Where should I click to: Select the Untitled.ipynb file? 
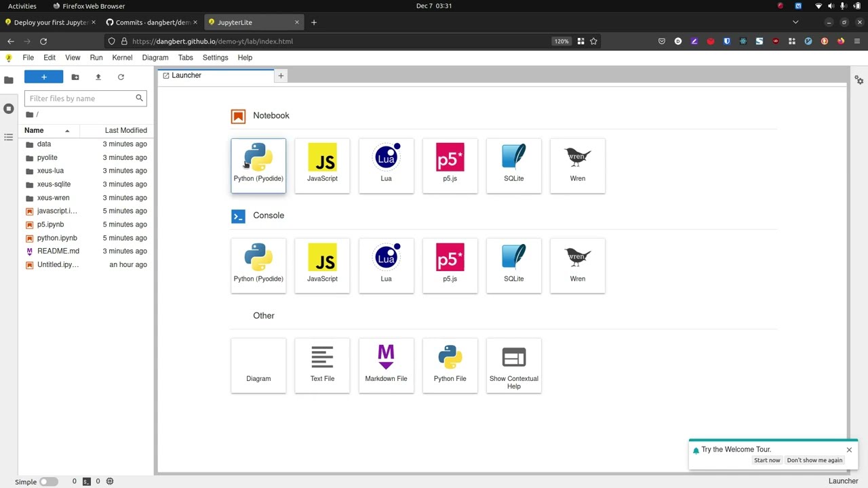[x=85, y=264]
